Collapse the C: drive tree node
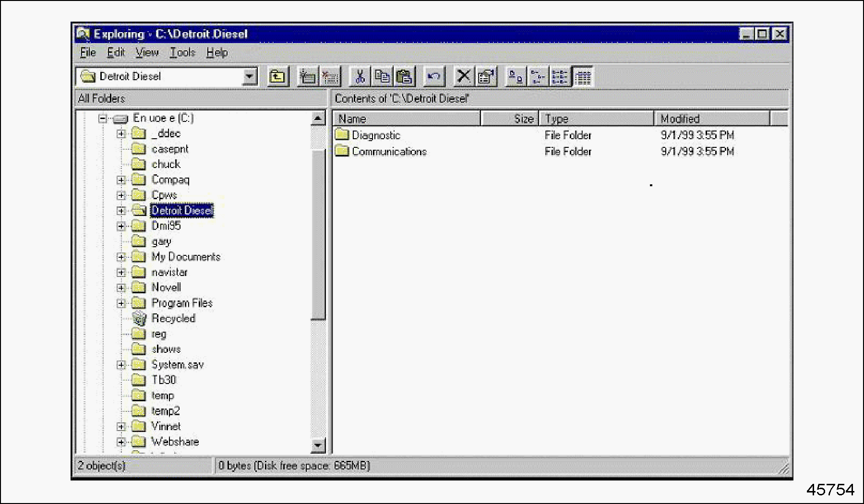Screen dimensions: 864x504 coord(102,118)
